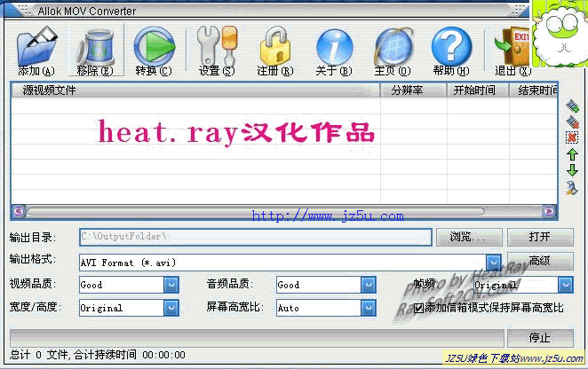Open the 宽度/高度 Original dropdown
Screen dimensions: 588x369
171,308
